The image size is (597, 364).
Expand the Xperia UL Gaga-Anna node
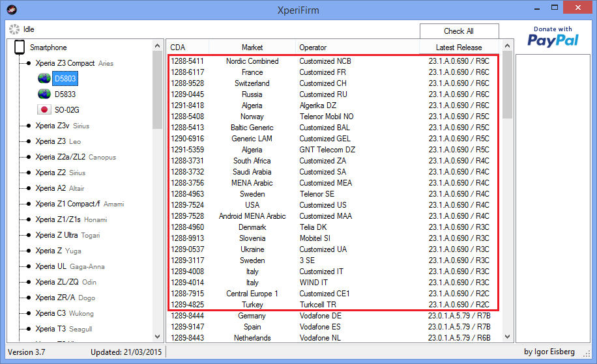[29, 266]
